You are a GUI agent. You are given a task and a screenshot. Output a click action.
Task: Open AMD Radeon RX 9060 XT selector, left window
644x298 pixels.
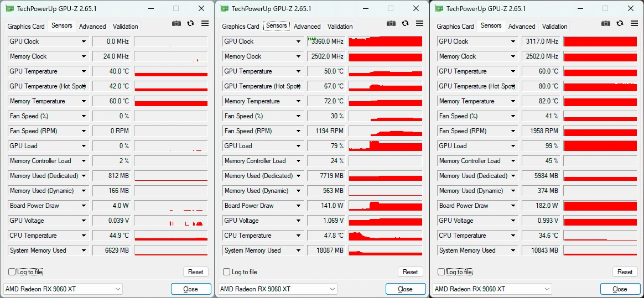pyautogui.click(x=63, y=289)
